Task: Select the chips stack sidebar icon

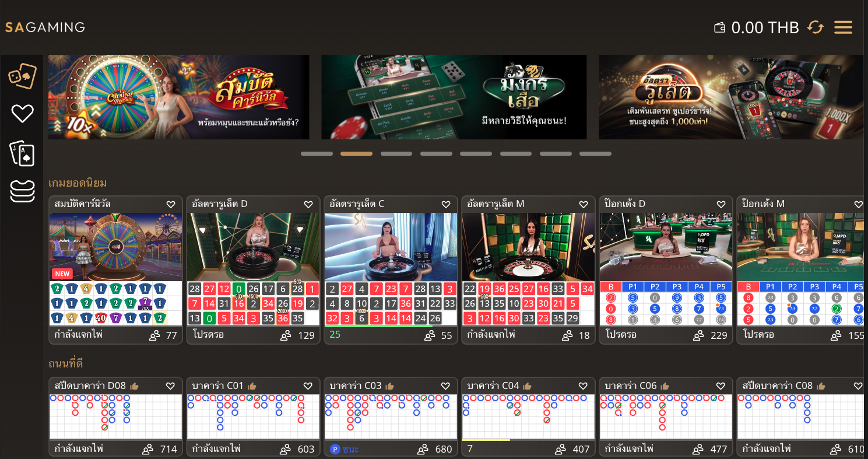Action: 22,191
